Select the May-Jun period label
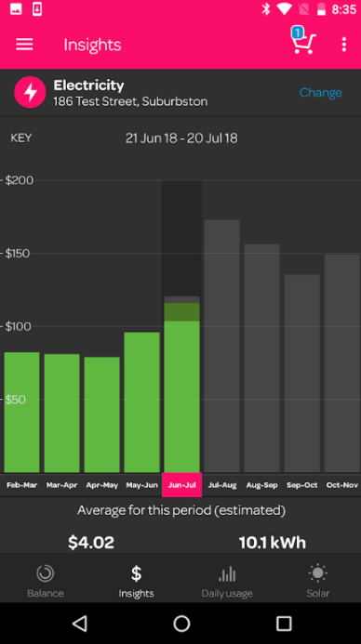 [x=141, y=485]
